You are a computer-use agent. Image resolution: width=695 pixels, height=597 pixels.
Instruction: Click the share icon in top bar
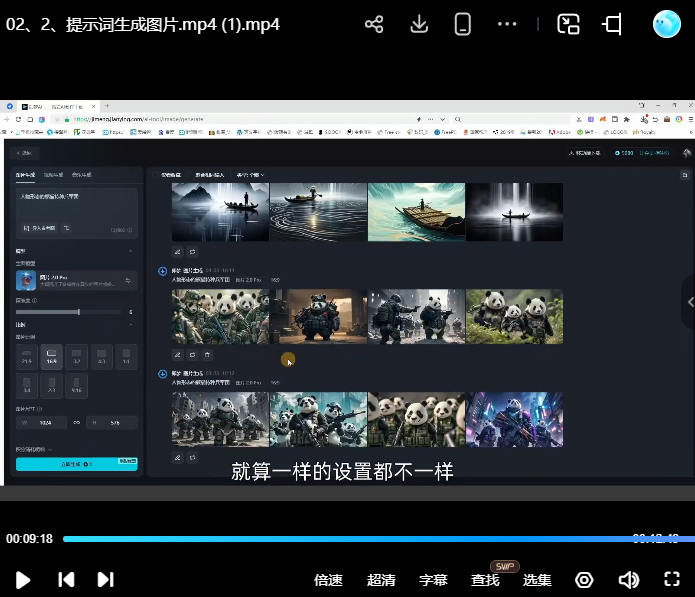pos(374,24)
